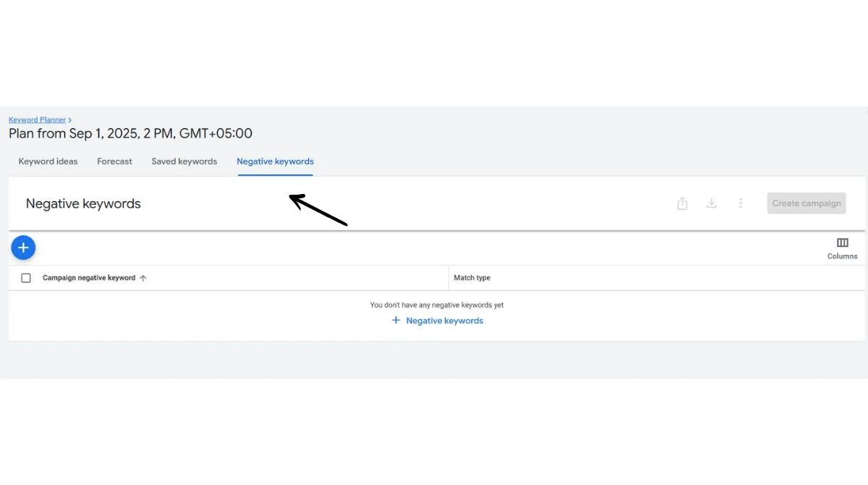
Task: Switch to the Forecast tab
Action: click(x=114, y=161)
